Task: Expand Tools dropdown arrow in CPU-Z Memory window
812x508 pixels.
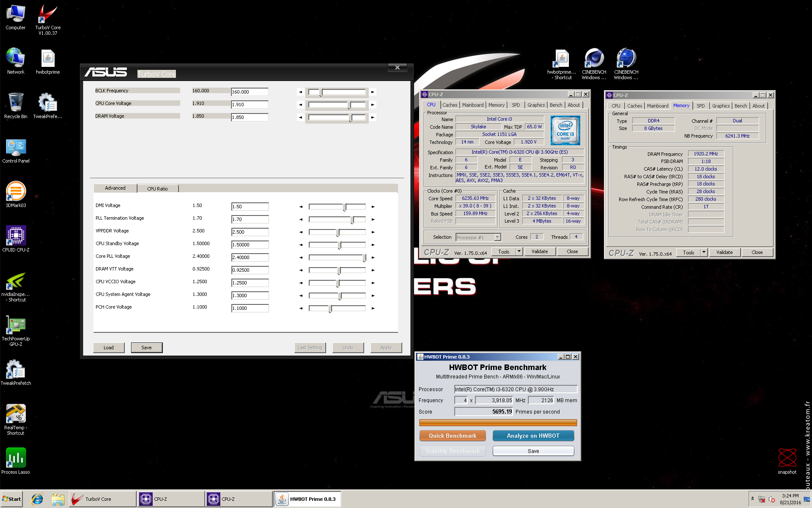Action: pos(704,252)
